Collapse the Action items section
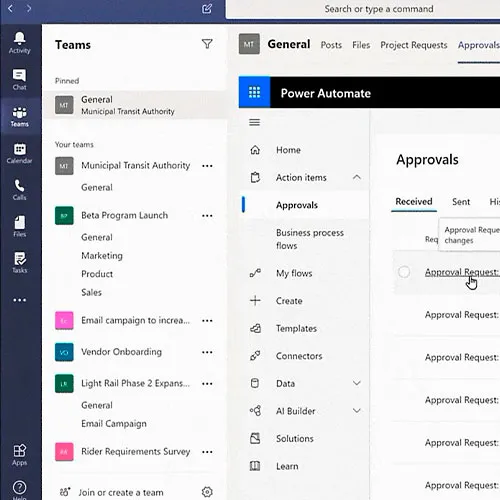500x500 pixels. pyautogui.click(x=357, y=177)
